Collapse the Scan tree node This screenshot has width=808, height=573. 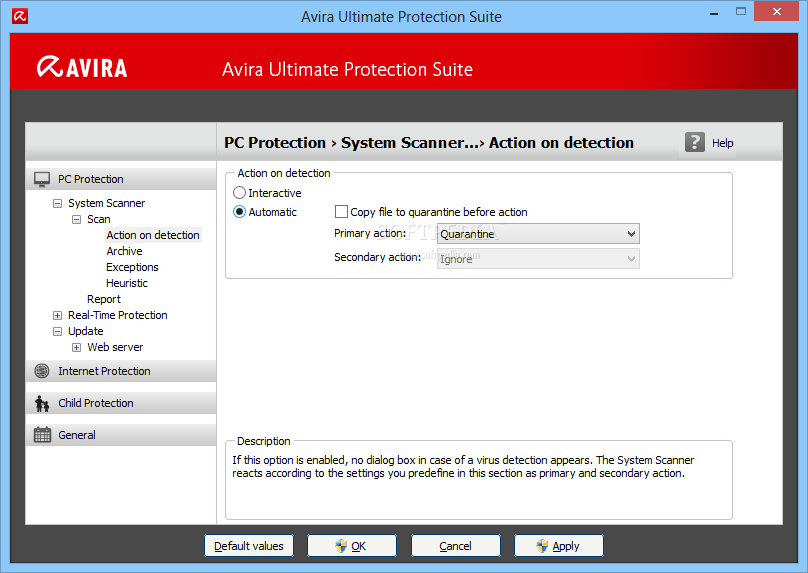pos(76,220)
